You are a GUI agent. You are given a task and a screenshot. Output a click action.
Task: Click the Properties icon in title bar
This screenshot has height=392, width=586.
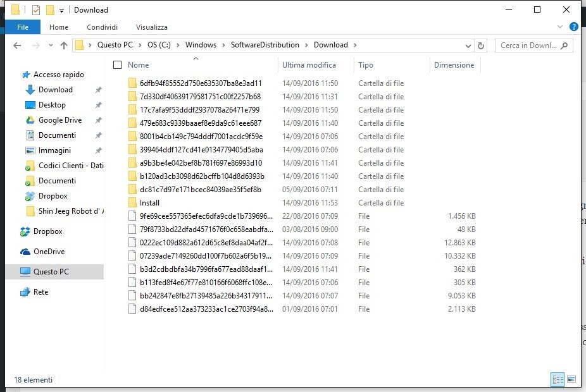click(36, 10)
